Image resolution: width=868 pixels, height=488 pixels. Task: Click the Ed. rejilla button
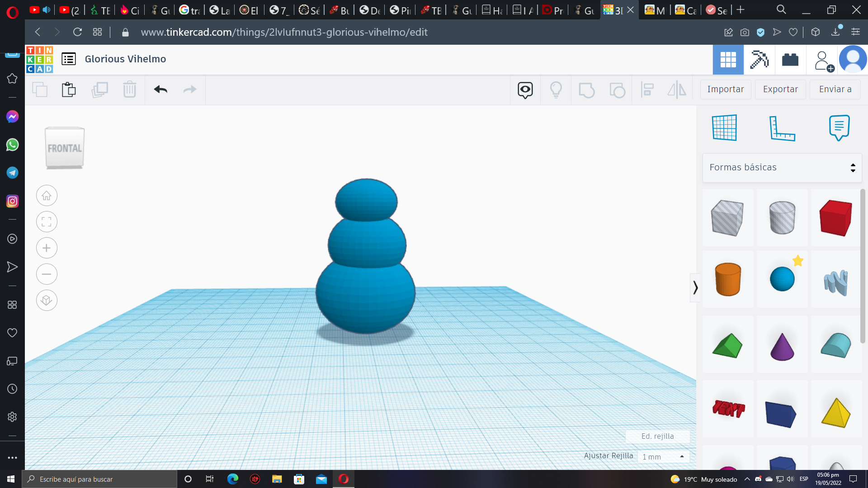tap(657, 436)
